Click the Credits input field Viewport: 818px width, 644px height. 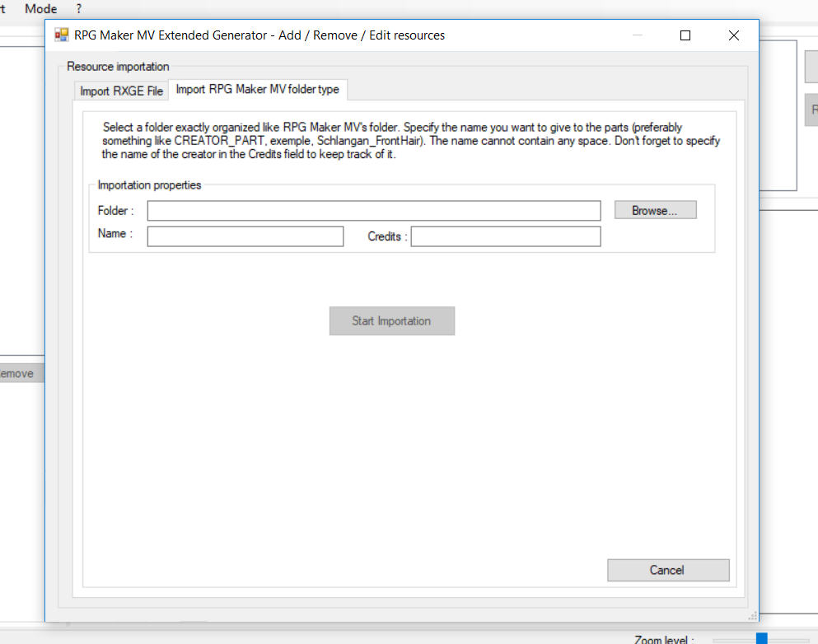pos(506,236)
